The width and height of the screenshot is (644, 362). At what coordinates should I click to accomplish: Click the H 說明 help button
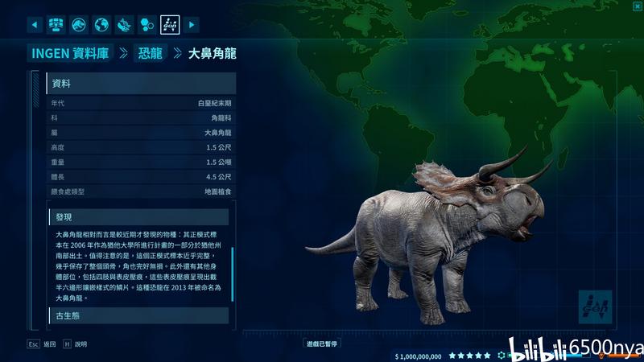75,344
